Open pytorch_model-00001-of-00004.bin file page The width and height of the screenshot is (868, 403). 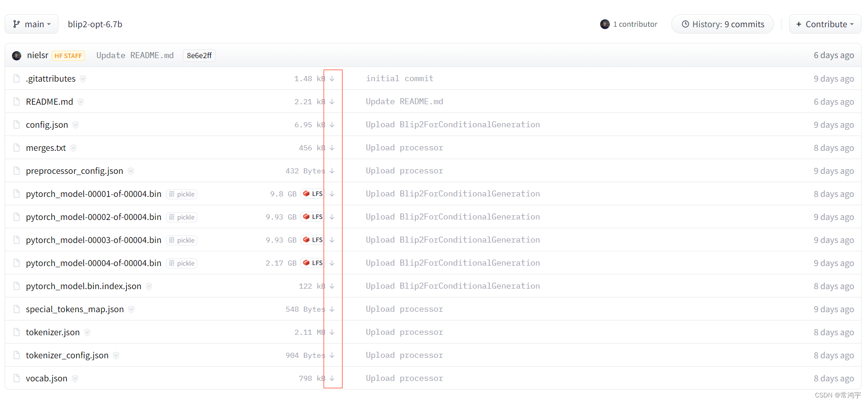[x=94, y=194]
